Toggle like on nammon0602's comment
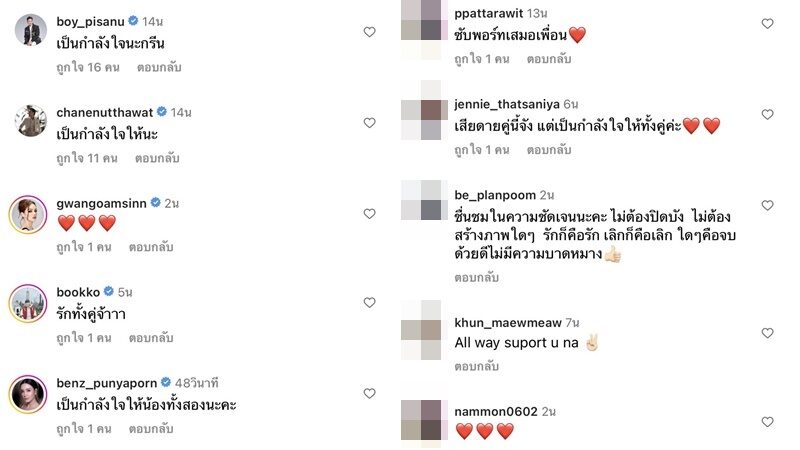 pyautogui.click(x=767, y=422)
